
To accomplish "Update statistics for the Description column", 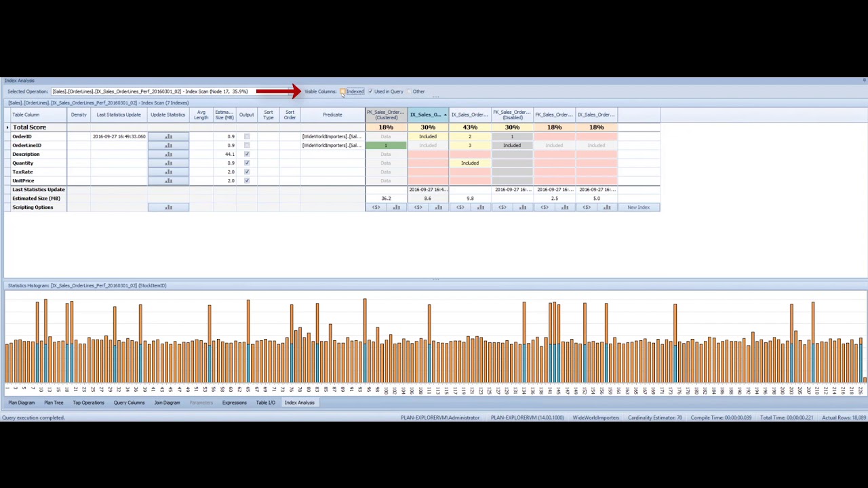I will (168, 155).
